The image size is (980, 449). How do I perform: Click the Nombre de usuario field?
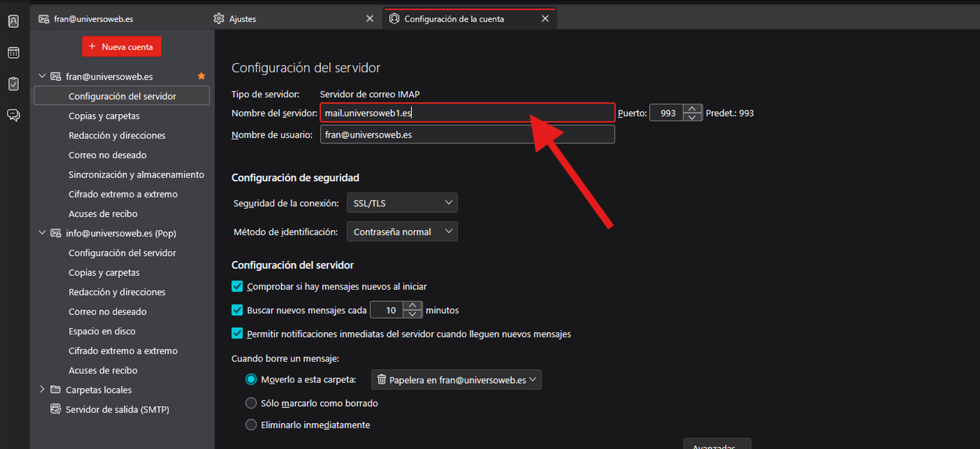click(x=467, y=135)
